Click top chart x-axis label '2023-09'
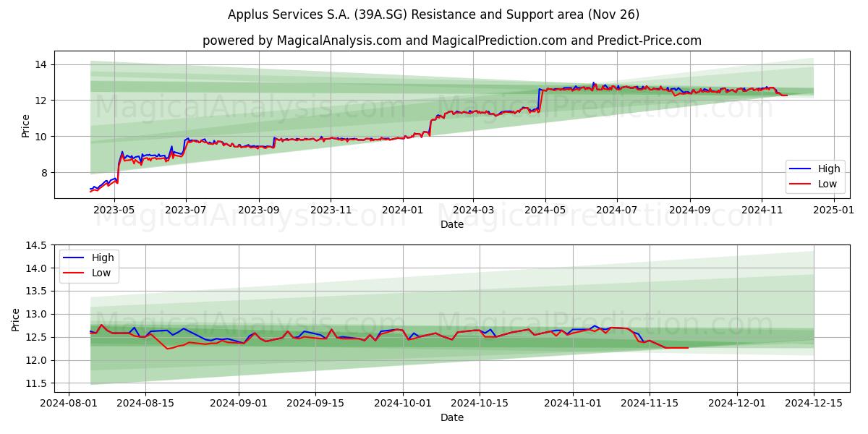 pyautogui.click(x=259, y=210)
